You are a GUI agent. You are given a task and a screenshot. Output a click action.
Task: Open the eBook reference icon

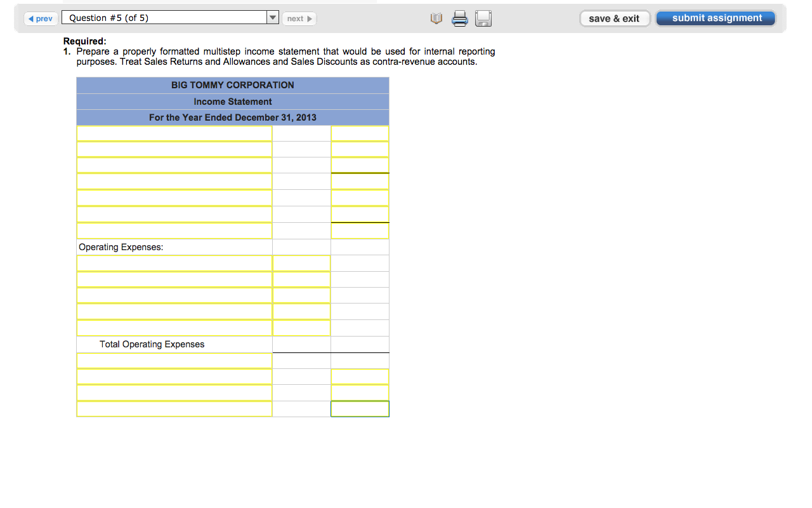[436, 19]
